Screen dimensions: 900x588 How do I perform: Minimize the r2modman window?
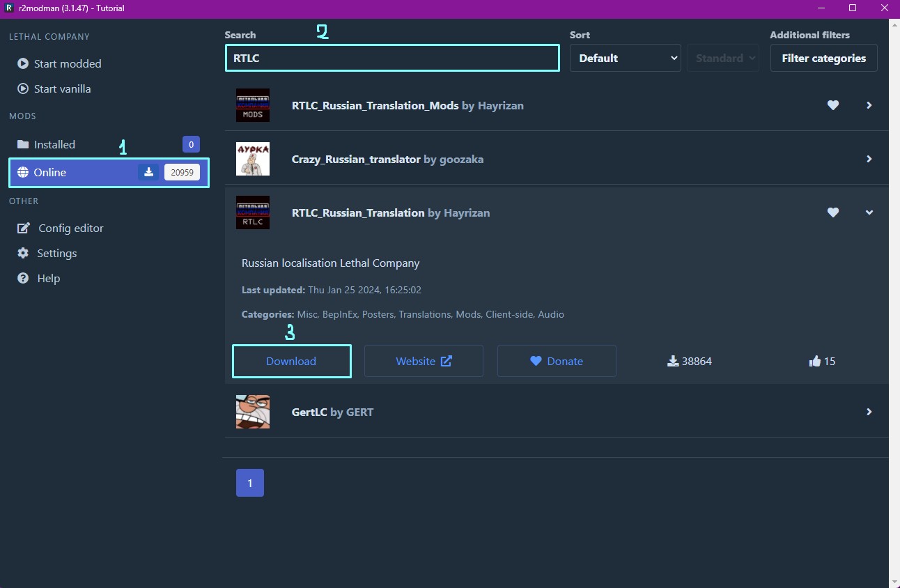tap(820, 8)
